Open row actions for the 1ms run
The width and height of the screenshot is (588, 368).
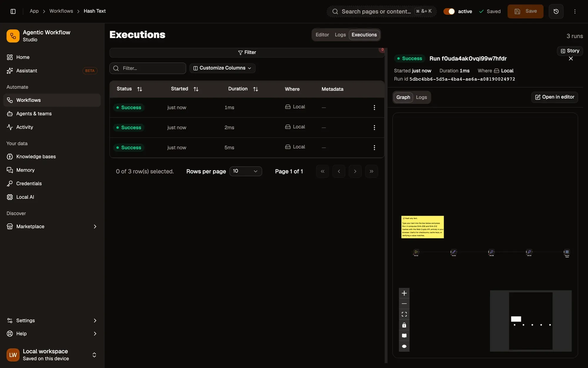(x=374, y=107)
